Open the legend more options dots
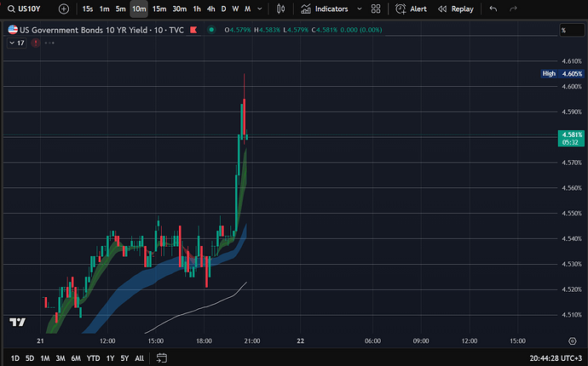 (49, 43)
